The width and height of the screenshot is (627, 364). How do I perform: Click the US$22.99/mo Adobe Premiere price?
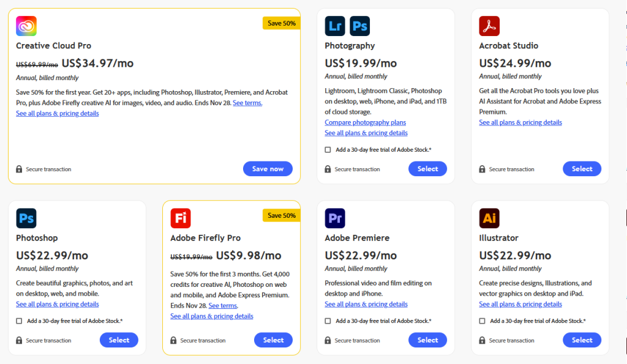pos(361,255)
